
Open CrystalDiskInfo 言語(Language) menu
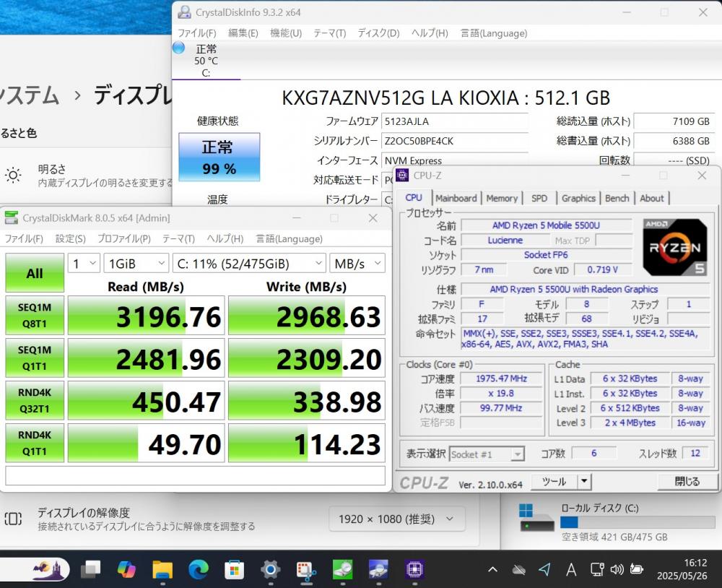coord(494,33)
